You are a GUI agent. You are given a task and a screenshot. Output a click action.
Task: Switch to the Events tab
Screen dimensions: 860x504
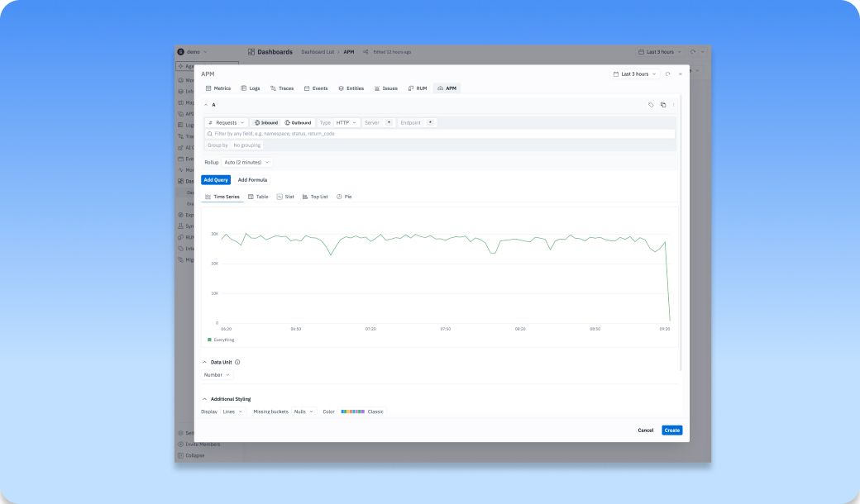point(316,88)
